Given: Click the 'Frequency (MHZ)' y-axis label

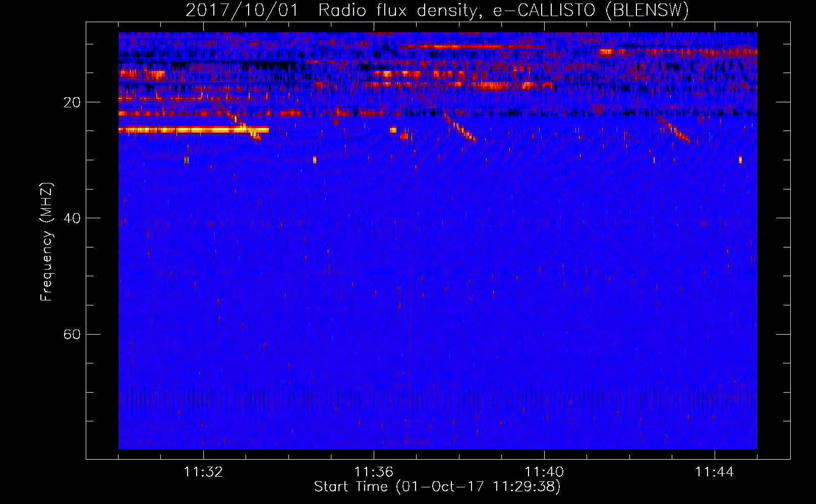Looking at the screenshot, I should [46, 242].
